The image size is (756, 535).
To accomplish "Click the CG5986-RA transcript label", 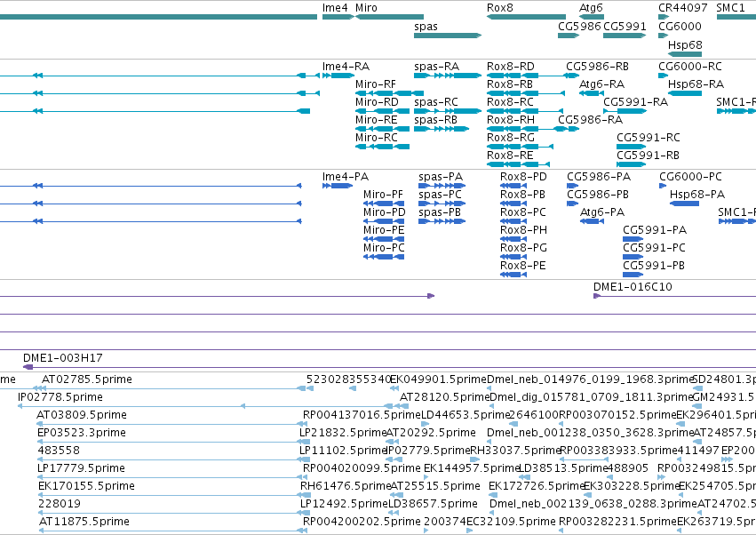I will [591, 120].
